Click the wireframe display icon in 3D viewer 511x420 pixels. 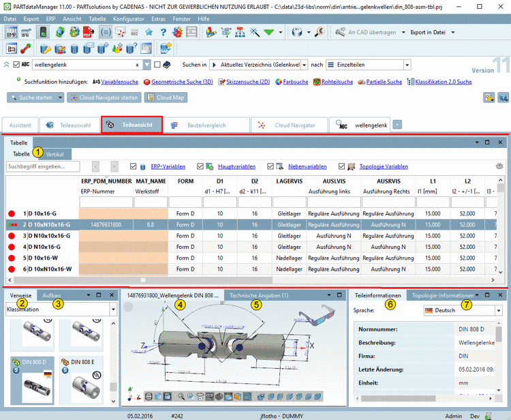pyautogui.click(x=149, y=396)
